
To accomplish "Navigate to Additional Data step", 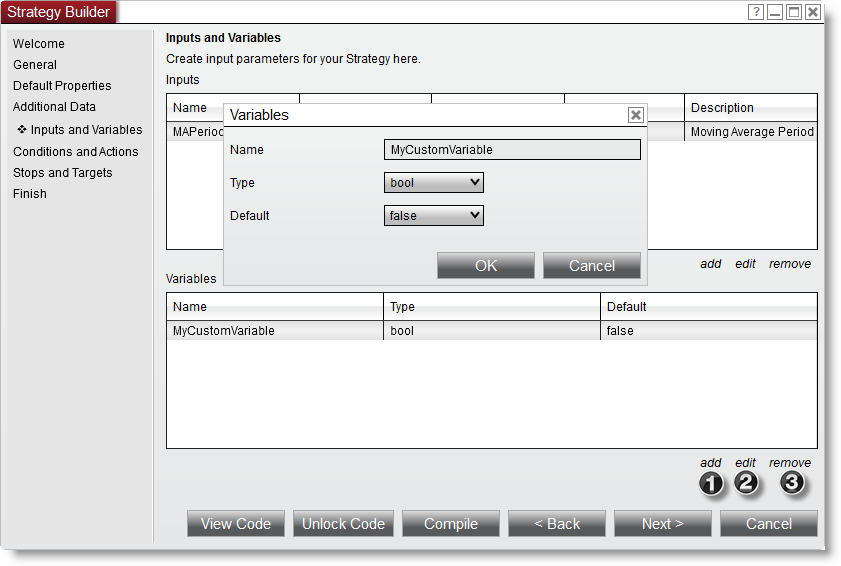I will click(54, 107).
